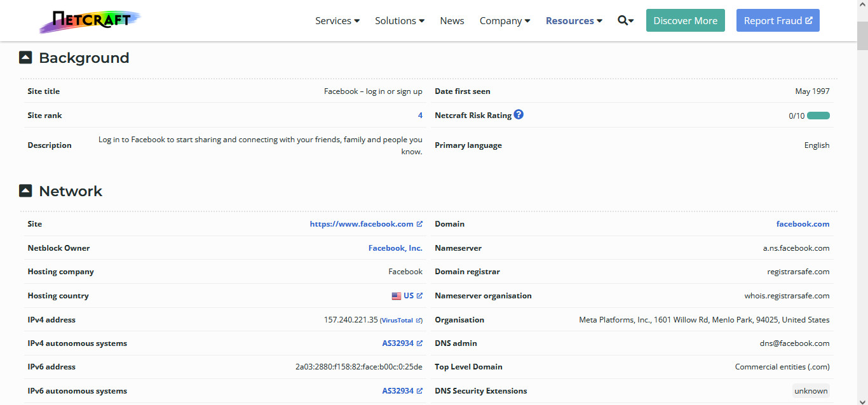Collapse the Network section arrow icon
868x405 pixels.
point(25,191)
